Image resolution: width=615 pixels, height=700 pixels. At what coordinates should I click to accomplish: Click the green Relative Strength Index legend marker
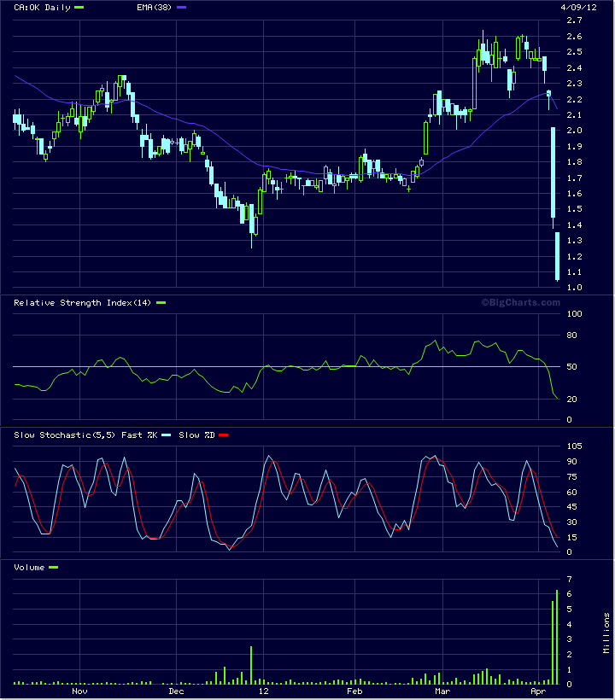tap(161, 303)
